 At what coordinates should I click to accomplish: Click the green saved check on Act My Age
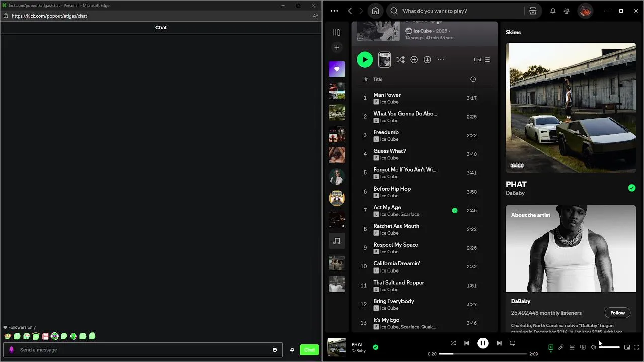point(455,211)
